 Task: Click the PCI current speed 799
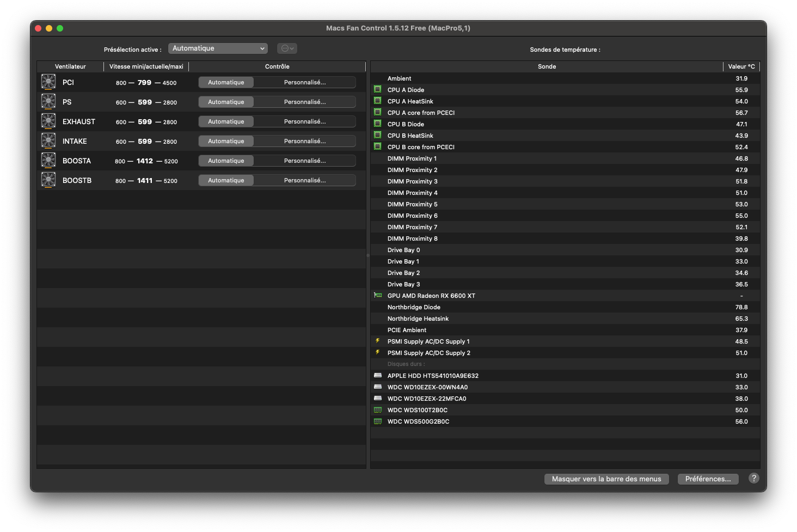144,82
